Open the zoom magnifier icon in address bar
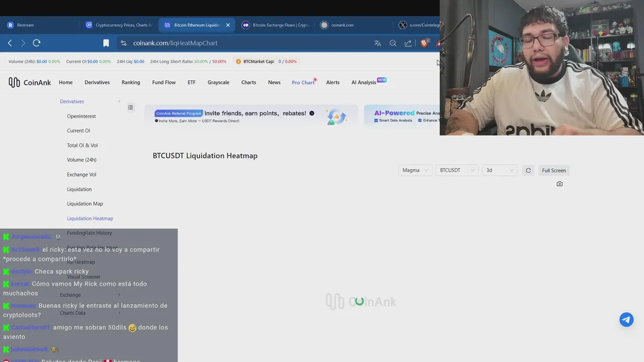 pyautogui.click(x=393, y=43)
